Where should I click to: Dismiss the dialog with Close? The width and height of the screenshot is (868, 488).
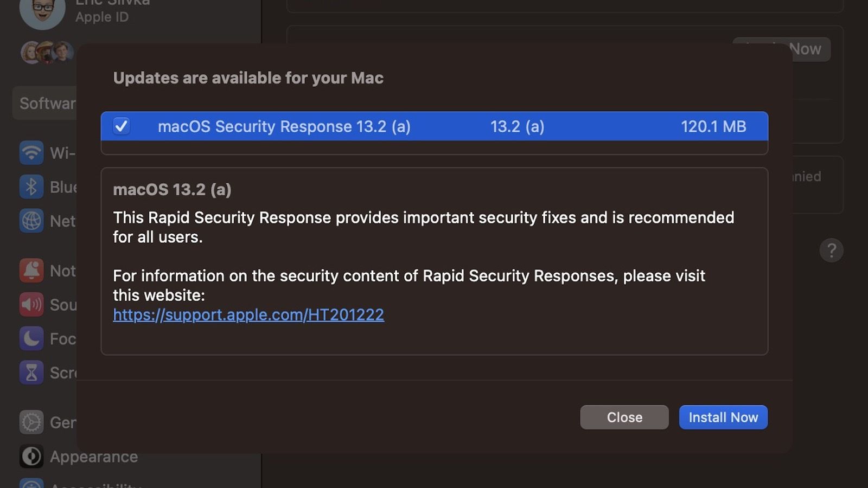click(624, 417)
